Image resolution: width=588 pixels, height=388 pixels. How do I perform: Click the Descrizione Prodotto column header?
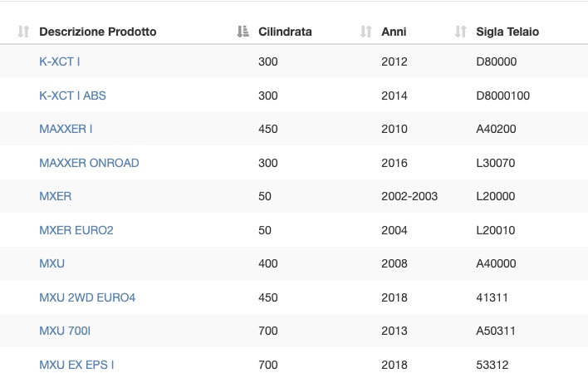click(98, 32)
